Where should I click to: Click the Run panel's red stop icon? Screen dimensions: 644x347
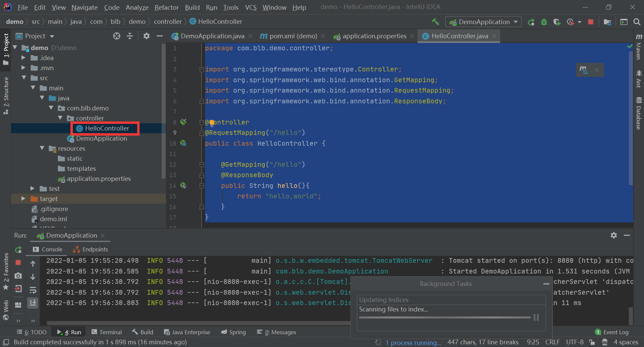pos(18,262)
